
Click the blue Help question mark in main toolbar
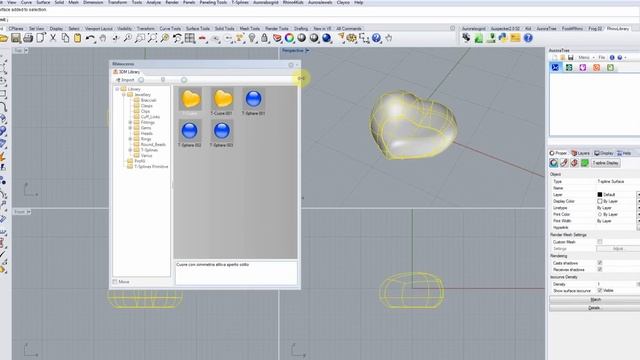click(x=376, y=38)
